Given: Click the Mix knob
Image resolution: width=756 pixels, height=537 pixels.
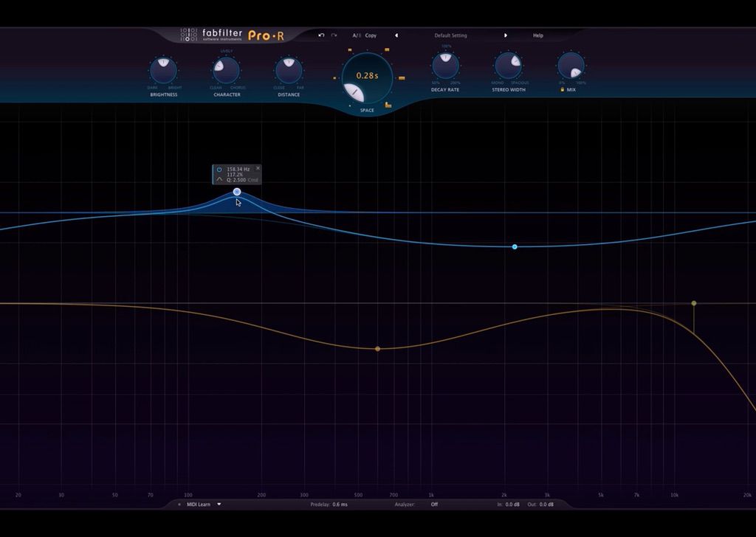Looking at the screenshot, I should (x=571, y=66).
